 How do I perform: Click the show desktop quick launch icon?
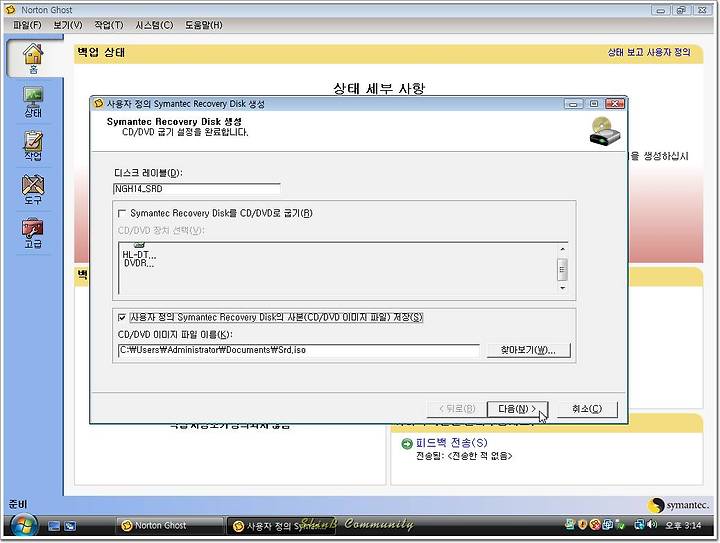pyautogui.click(x=54, y=526)
